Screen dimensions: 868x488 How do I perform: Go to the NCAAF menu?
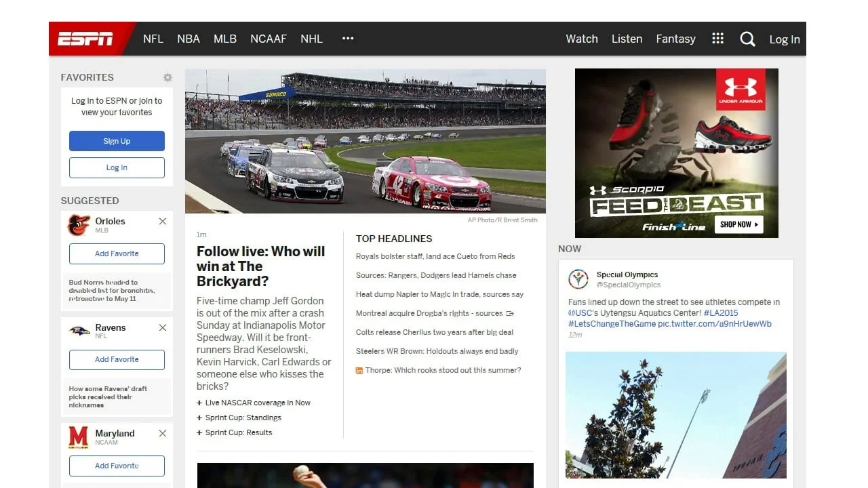tap(269, 39)
